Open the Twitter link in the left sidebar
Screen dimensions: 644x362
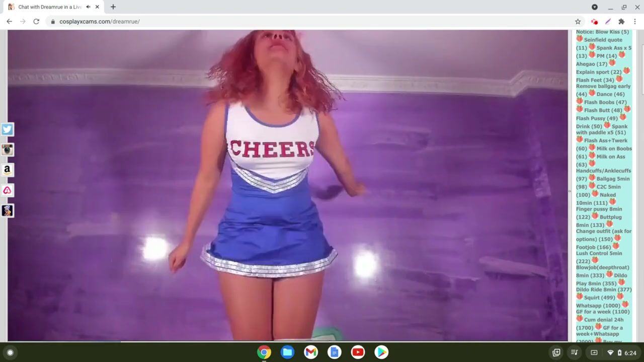coord(7,129)
